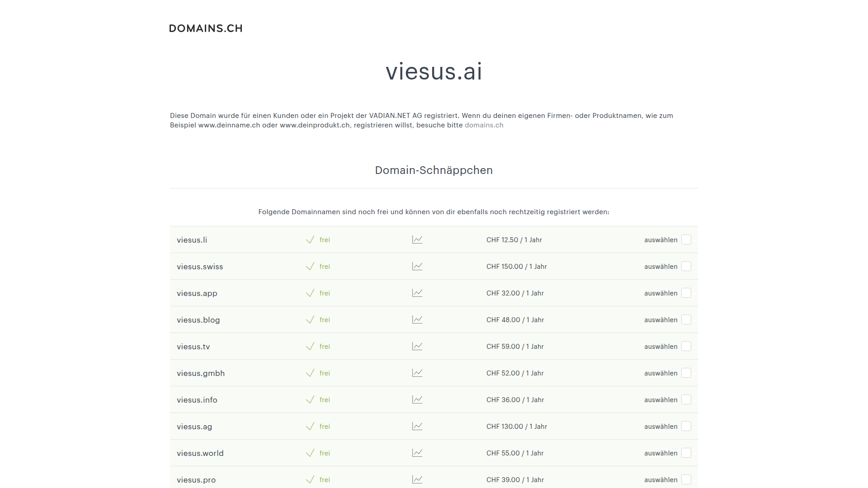This screenshot has height=488, width=868.
Task: Click the price CHF 12.50 / 1 Jahr
Action: tap(514, 240)
